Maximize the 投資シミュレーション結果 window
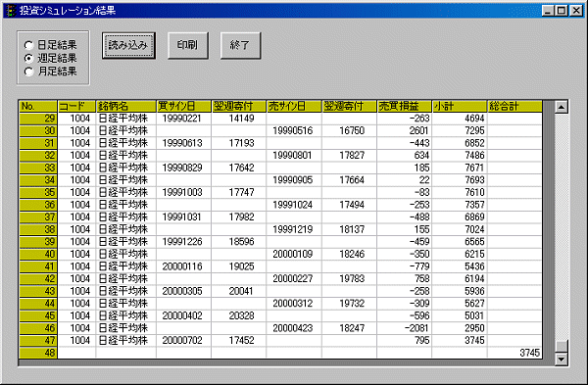The width and height of the screenshot is (588, 385). tap(562, 11)
